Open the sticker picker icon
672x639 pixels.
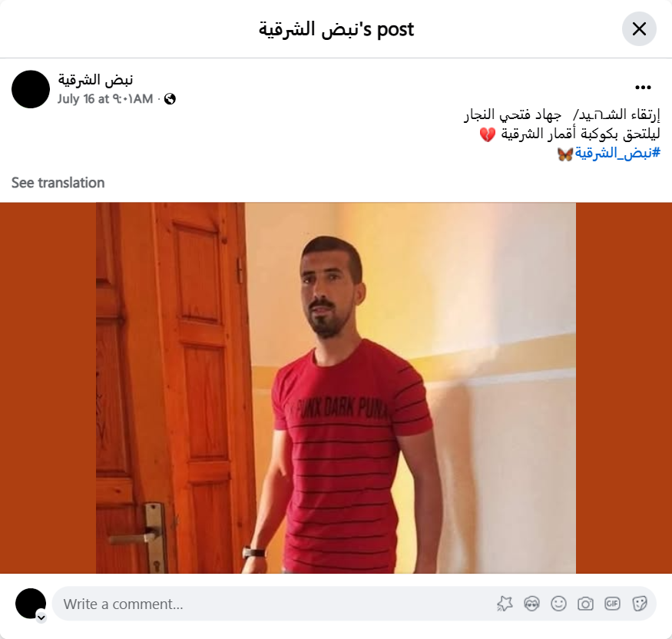[640, 604]
